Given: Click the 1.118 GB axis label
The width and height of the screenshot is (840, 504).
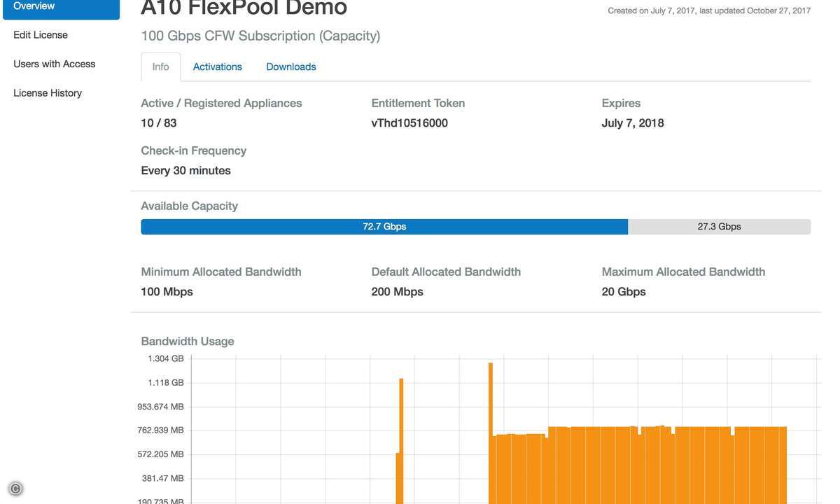Looking at the screenshot, I should click(x=166, y=382).
